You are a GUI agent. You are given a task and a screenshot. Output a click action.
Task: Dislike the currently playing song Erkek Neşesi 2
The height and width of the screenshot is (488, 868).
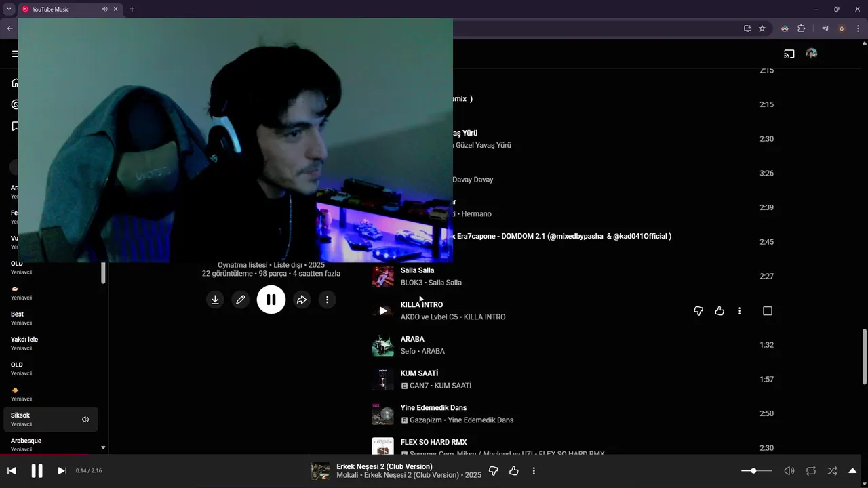click(494, 471)
